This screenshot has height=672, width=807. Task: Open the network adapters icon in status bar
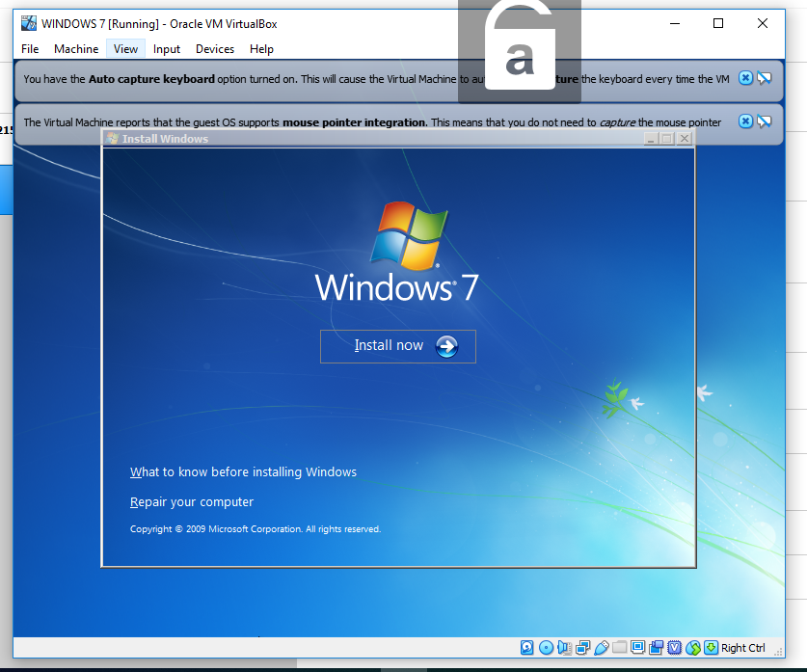pyautogui.click(x=583, y=647)
